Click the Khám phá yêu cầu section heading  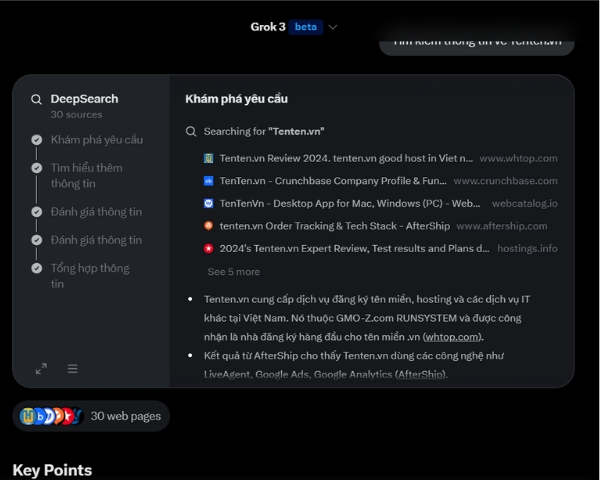click(x=236, y=99)
